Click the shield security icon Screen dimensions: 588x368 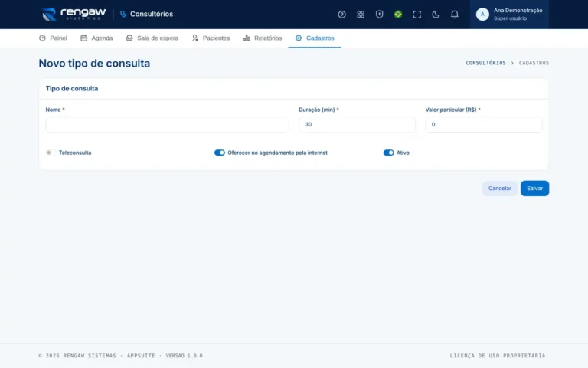click(x=379, y=15)
